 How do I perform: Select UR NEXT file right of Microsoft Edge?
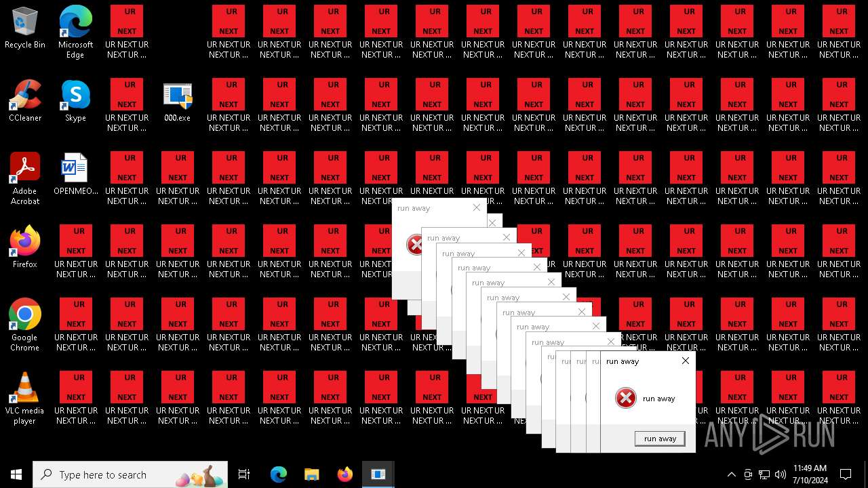[x=127, y=33]
